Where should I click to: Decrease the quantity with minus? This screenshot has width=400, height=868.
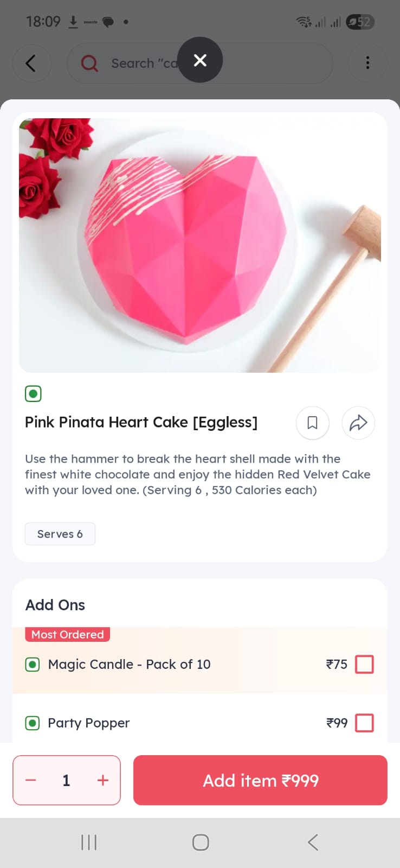coord(31,780)
